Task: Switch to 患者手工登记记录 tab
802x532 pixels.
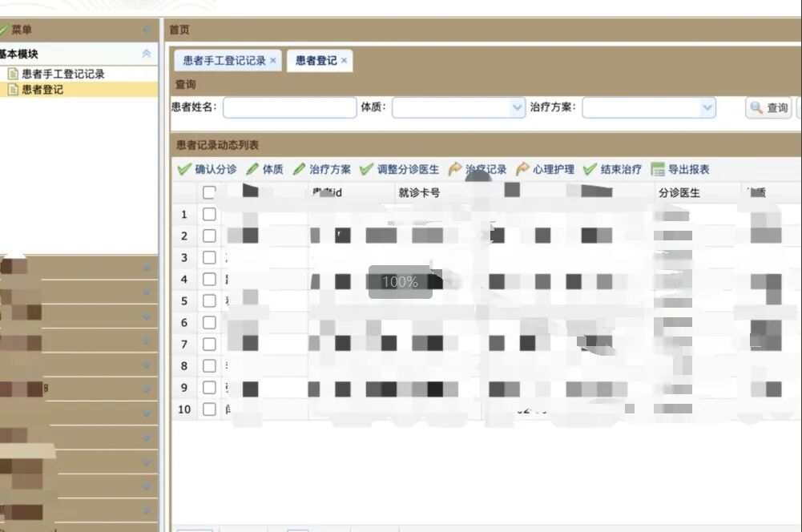Action: 224,61
